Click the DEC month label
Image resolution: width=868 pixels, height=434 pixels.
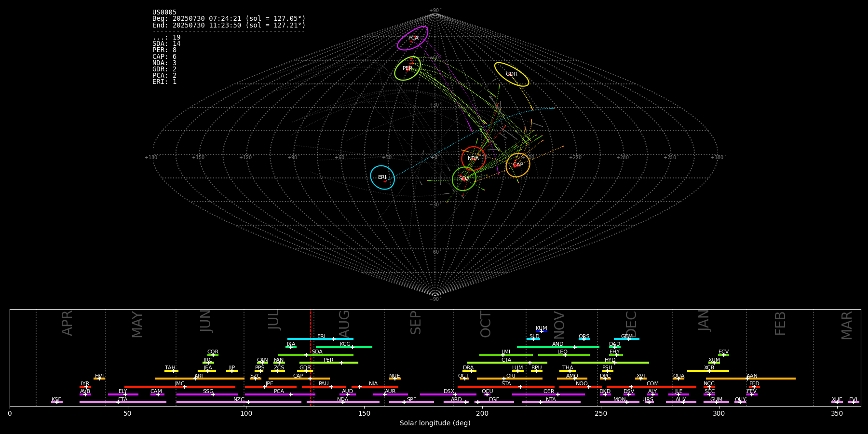[631, 324]
